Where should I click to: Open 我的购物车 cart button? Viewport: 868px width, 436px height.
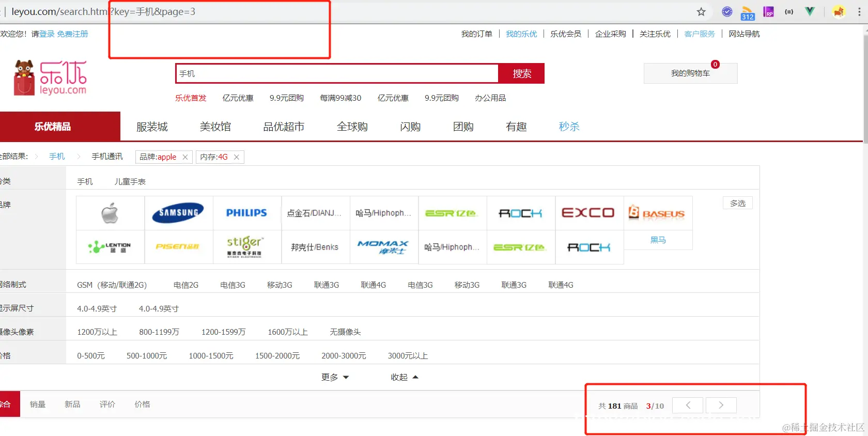[x=690, y=73]
